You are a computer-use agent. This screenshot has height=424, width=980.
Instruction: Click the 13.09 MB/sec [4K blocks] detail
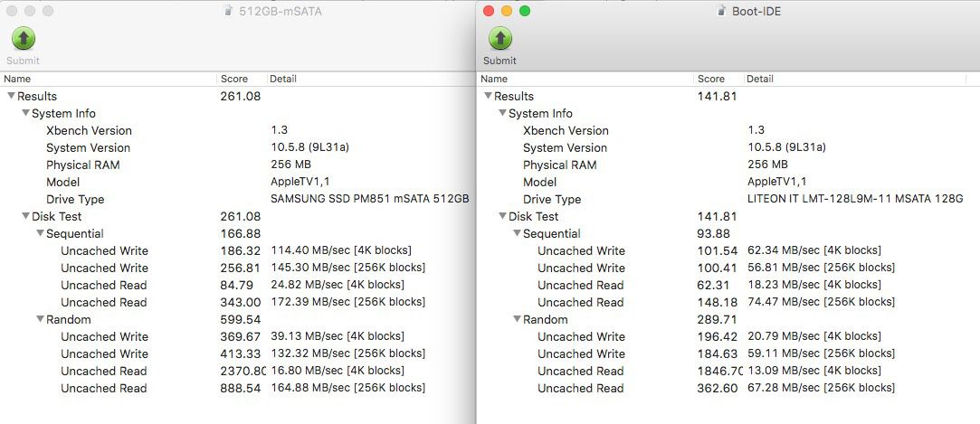814,371
